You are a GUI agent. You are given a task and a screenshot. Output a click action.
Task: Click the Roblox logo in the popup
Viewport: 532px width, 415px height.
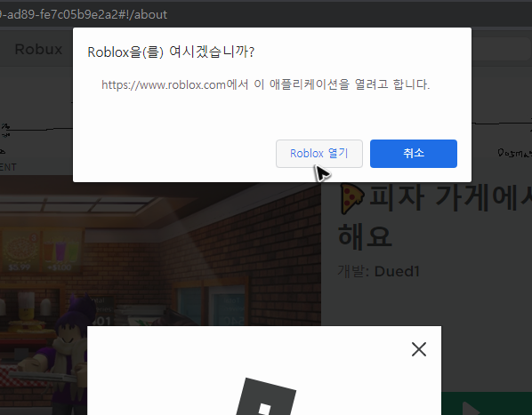pyautogui.click(x=266, y=396)
